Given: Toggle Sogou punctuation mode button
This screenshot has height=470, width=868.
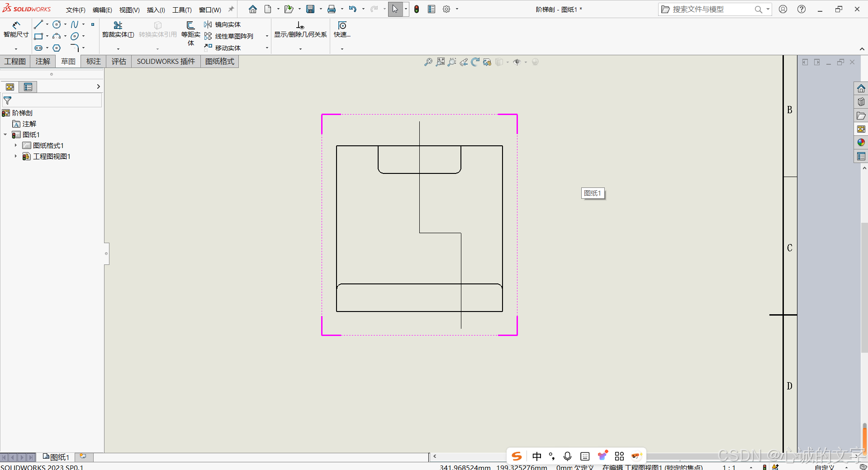Looking at the screenshot, I should tap(552, 456).
